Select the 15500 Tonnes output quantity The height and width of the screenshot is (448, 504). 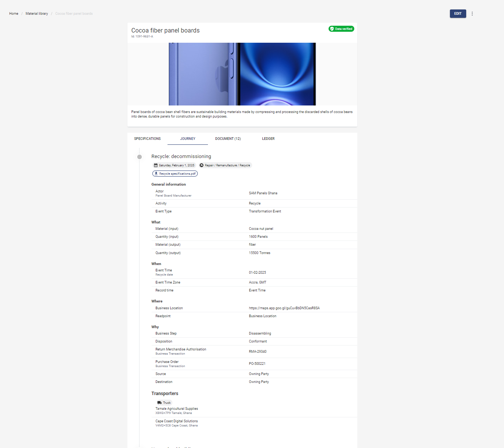pyautogui.click(x=260, y=253)
